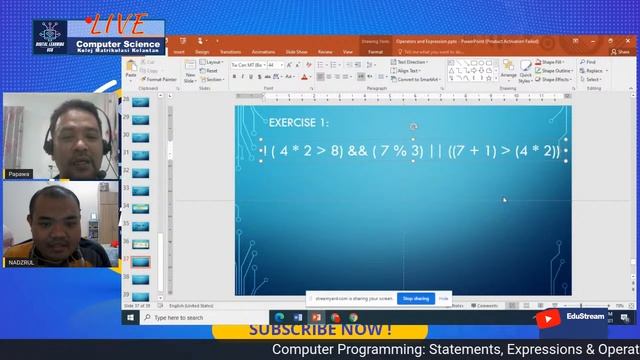Toggle Underline formatting
This screenshot has width=640, height=360.
click(x=251, y=77)
